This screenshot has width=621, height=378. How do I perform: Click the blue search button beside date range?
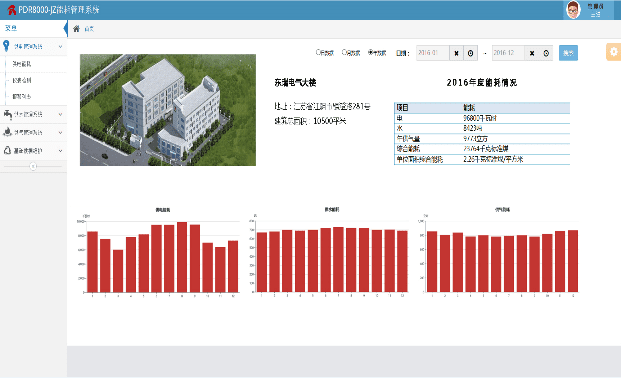coord(568,53)
